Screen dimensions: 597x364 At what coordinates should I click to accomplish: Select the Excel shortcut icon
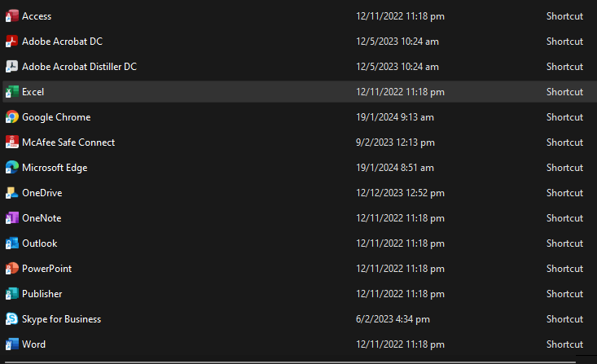11,92
